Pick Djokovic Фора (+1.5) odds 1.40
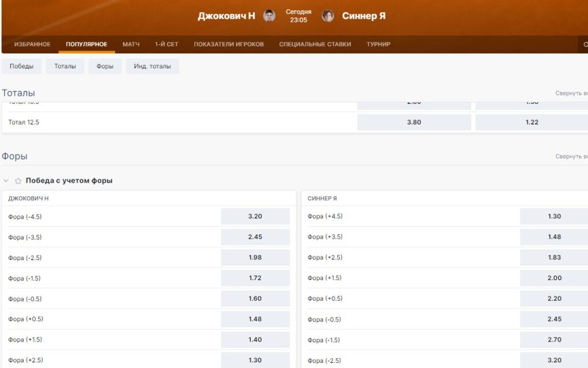This screenshot has height=368, width=588. pos(256,339)
